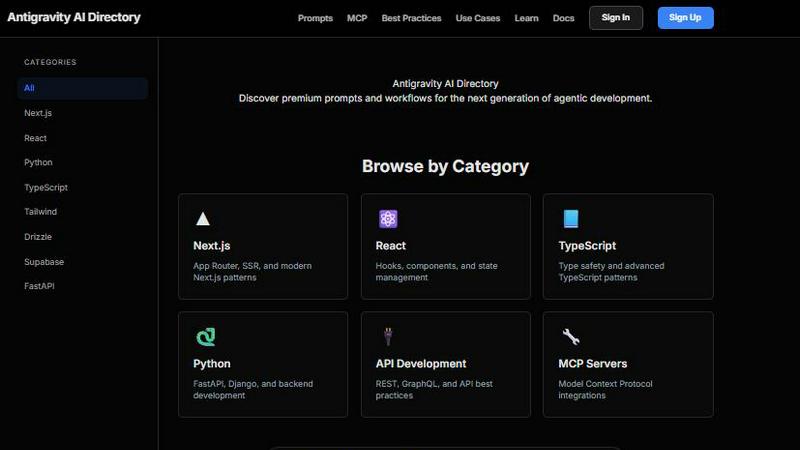Open the API Development card title

coord(421,364)
